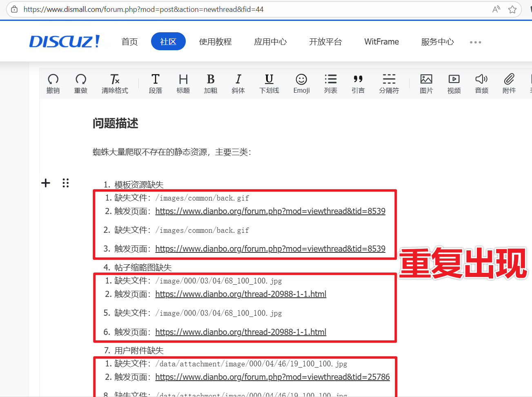Screen dimensions: 532x397
Task: Insert a divider with 分隔符 tool
Action: click(389, 83)
